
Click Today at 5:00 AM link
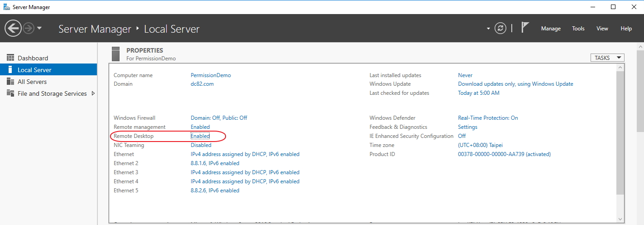coord(479,93)
